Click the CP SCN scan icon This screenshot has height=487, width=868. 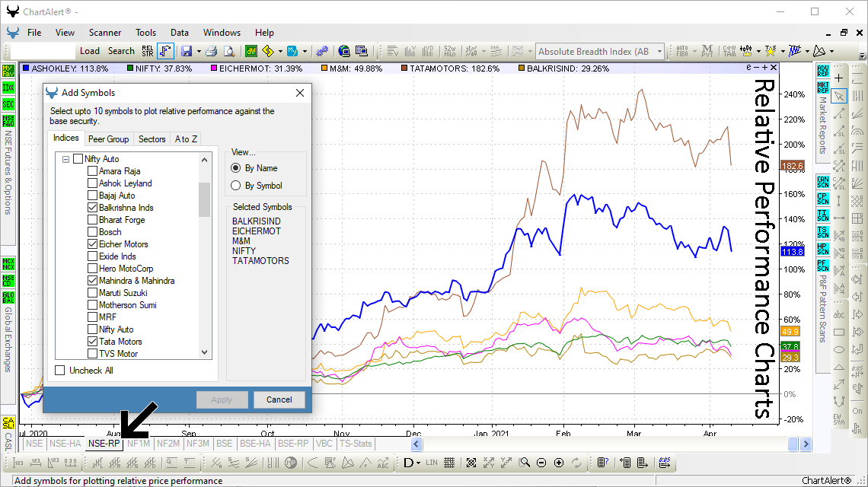pyautogui.click(x=822, y=198)
